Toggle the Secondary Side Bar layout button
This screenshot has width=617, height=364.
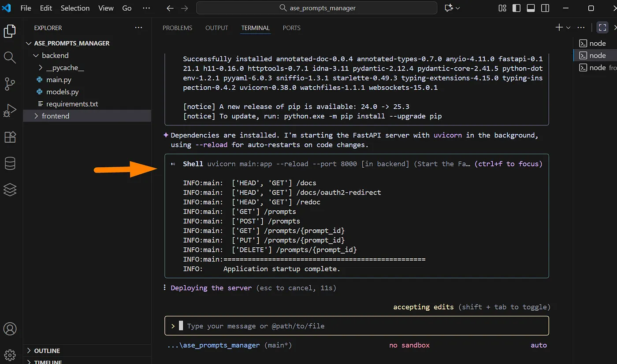point(545,8)
